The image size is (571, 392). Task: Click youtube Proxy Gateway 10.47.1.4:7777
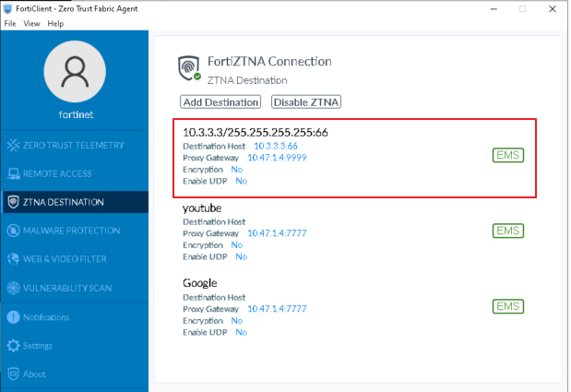277,233
